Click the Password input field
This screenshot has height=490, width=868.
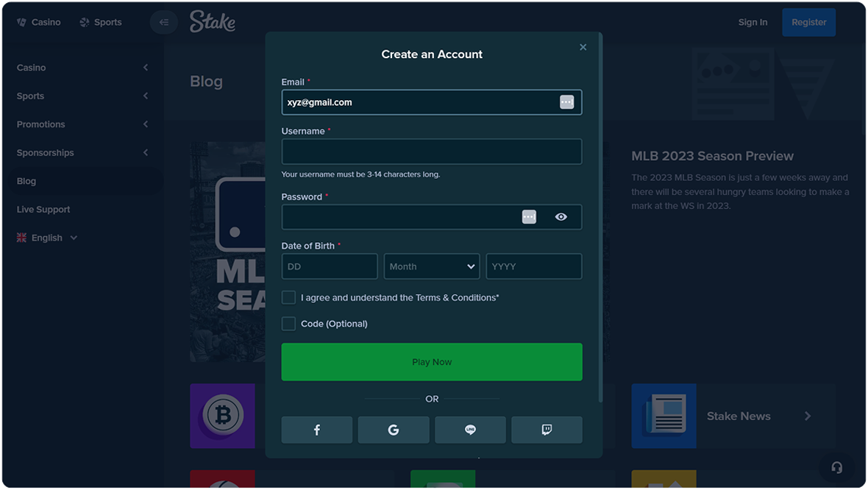point(432,216)
